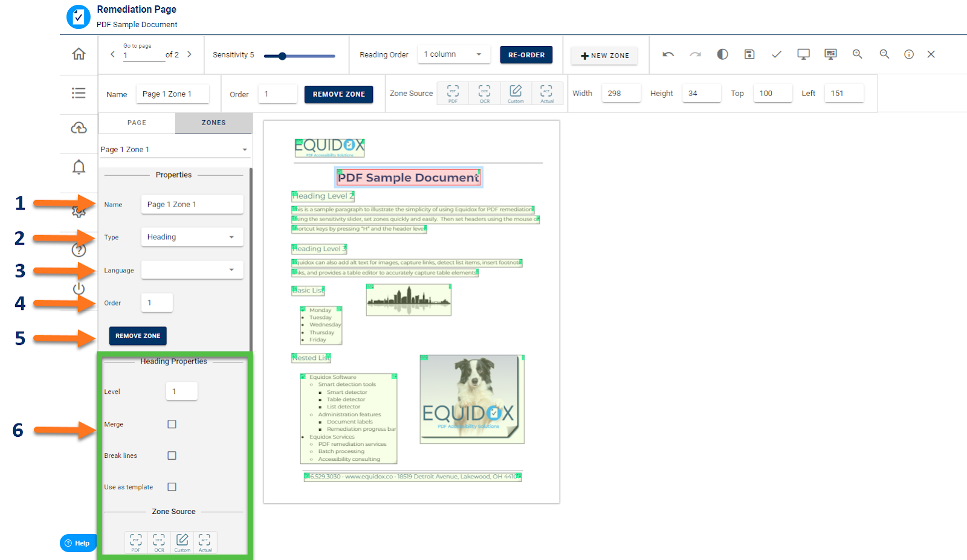This screenshot has width=967, height=560.
Task: Click the properties panel vertical scrollbar
Action: pos(251,260)
